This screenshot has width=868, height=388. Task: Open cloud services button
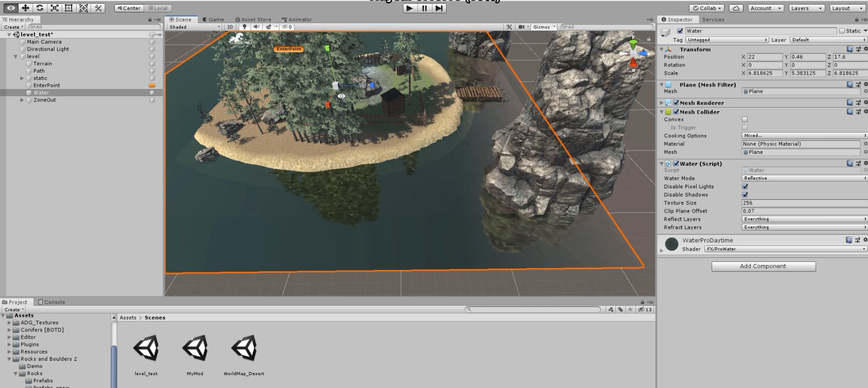736,8
